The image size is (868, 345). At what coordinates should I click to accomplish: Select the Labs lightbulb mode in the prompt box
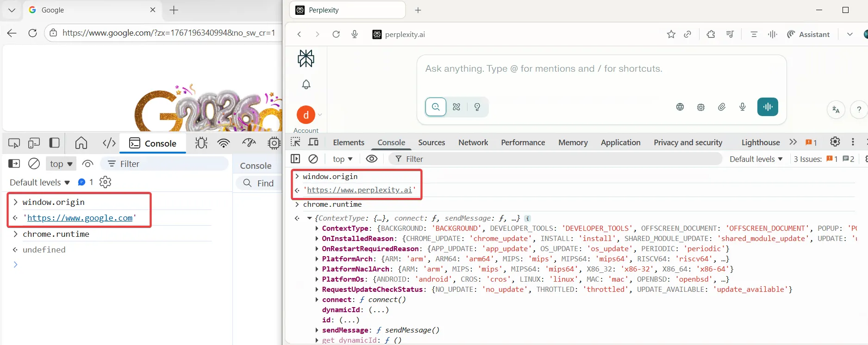(477, 107)
